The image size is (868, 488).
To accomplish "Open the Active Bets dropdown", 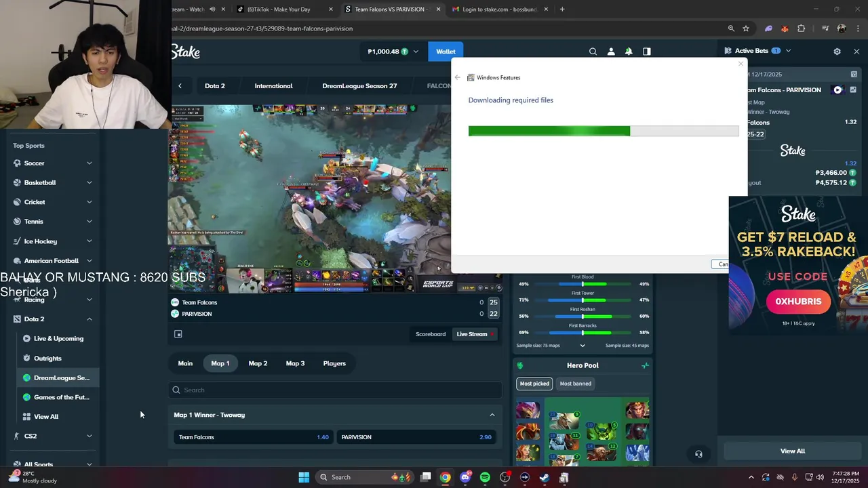I will tap(788, 51).
